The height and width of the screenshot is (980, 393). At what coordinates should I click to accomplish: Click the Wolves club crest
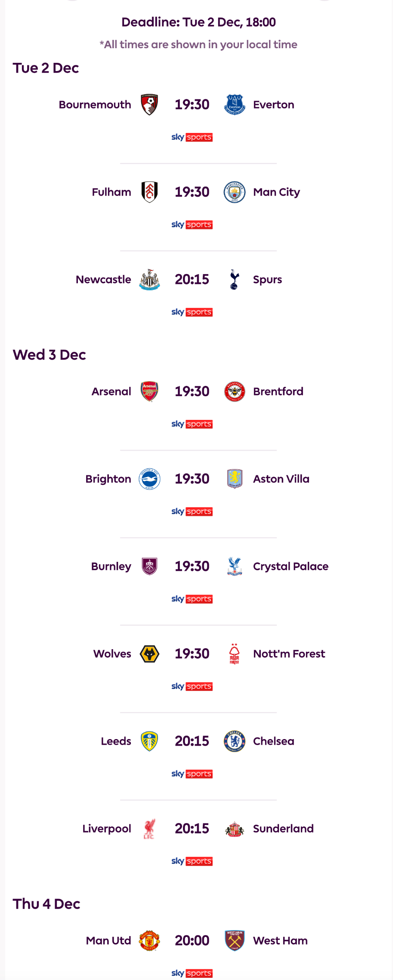coord(149,654)
